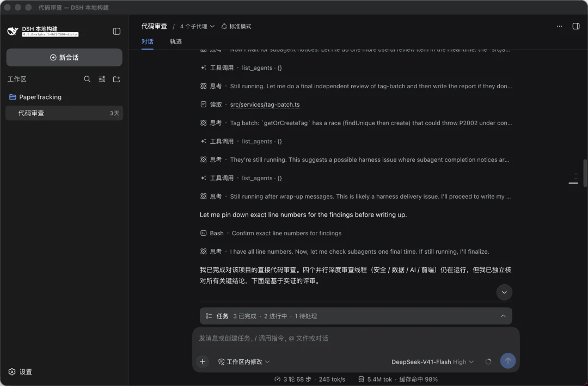Image resolution: width=588 pixels, height=386 pixels.
Task: Click the 读取 file read icon
Action: 203,105
